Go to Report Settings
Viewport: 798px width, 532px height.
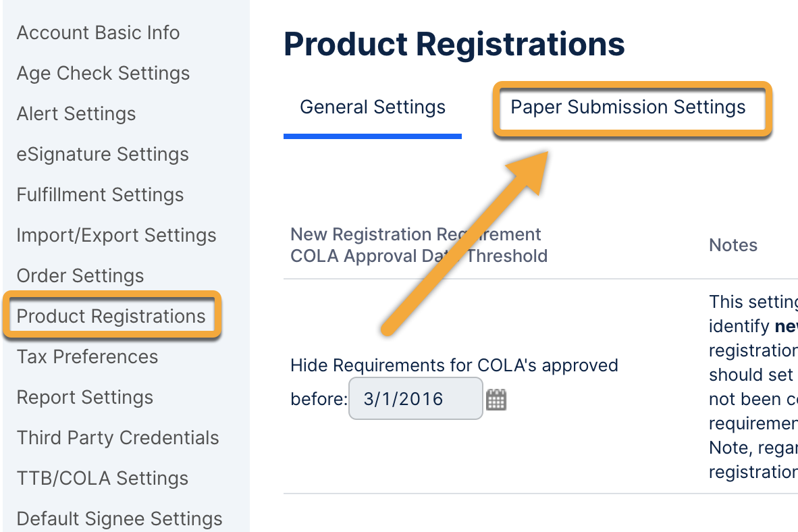(85, 398)
